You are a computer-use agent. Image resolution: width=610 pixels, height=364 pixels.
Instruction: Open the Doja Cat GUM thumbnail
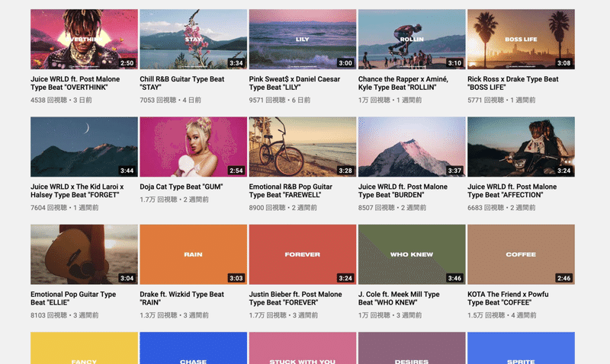tap(194, 147)
